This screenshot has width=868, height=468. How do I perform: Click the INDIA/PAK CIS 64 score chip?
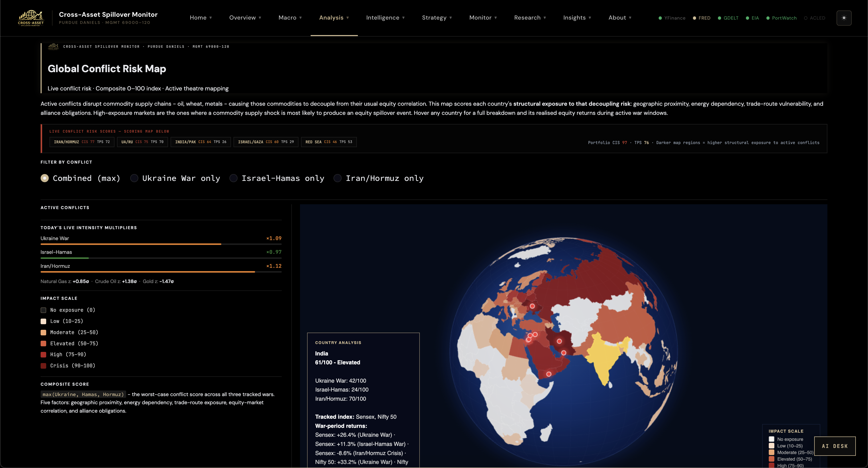(x=201, y=142)
